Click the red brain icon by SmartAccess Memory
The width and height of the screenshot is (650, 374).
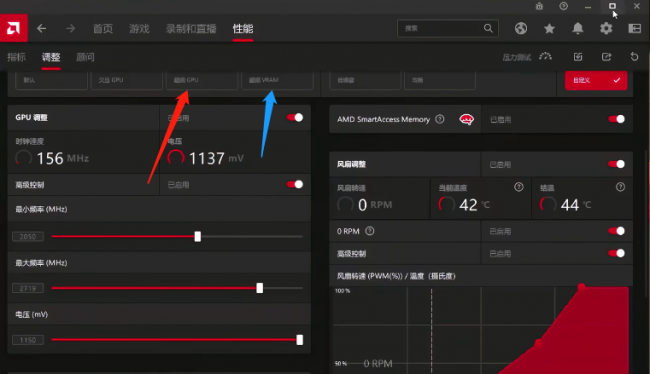(x=466, y=119)
